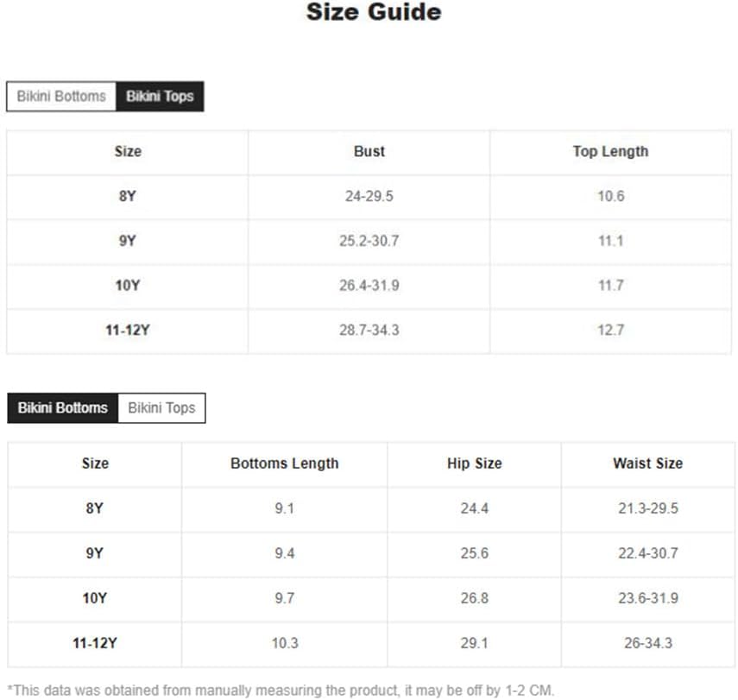
Task: Select the Top Length column header
Action: tap(610, 151)
